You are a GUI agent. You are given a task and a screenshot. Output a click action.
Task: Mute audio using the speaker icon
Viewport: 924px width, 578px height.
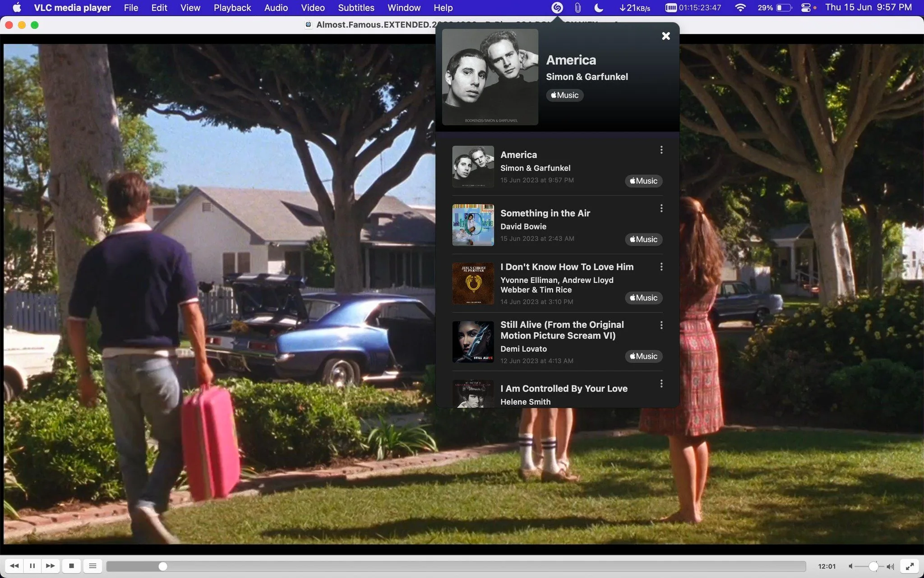(850, 566)
